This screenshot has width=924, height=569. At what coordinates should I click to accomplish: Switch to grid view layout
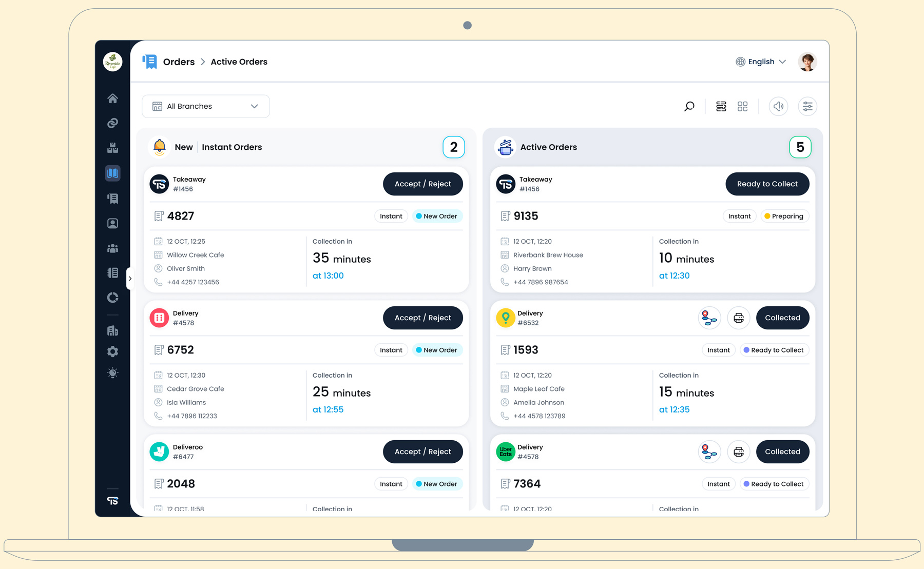point(742,106)
